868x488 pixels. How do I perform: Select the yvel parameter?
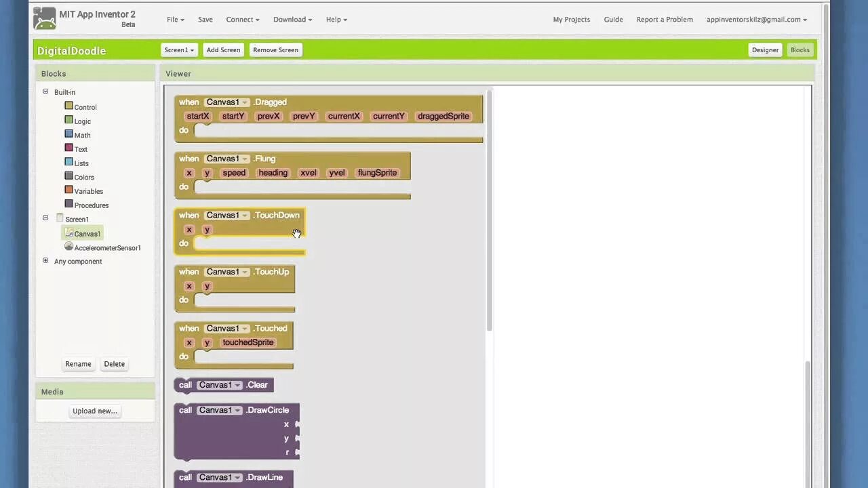[337, 173]
